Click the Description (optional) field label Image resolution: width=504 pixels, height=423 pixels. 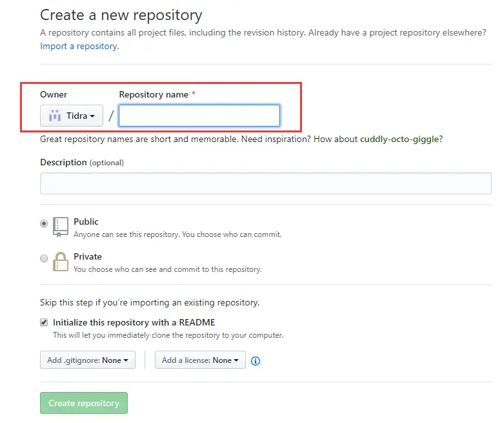coord(82,163)
